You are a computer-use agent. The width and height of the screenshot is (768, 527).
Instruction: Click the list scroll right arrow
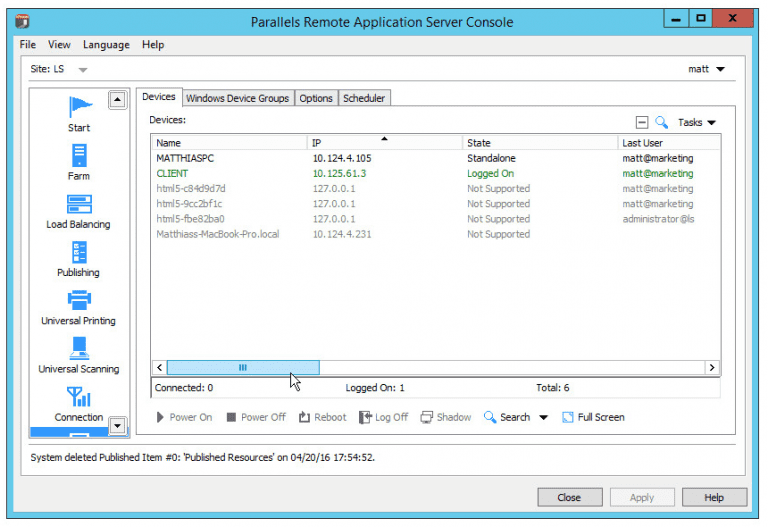(712, 367)
